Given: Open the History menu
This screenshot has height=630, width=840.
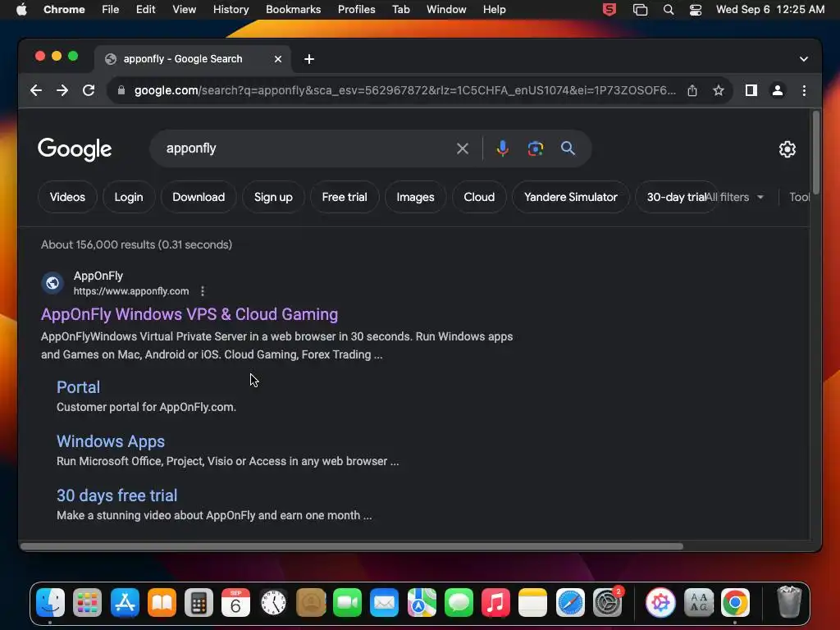Looking at the screenshot, I should click(x=231, y=10).
